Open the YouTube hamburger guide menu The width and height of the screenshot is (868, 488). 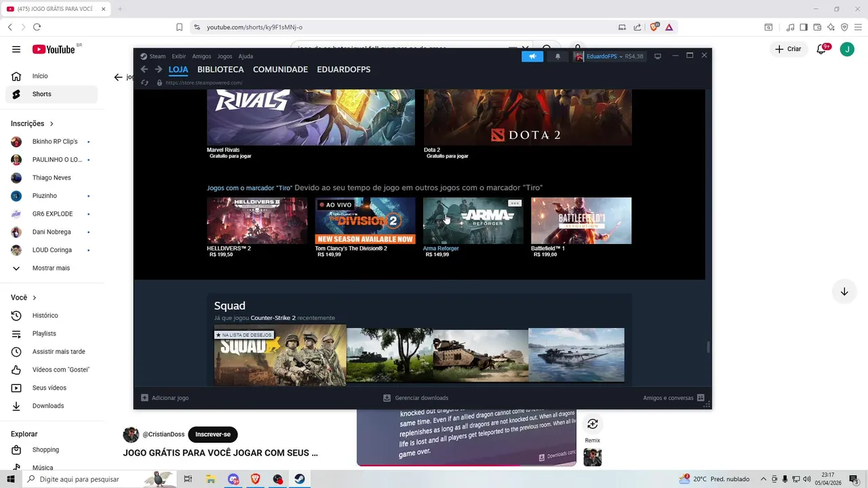16,49
